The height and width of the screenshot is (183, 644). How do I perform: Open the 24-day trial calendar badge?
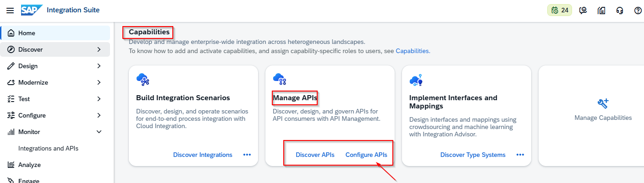coord(560,10)
